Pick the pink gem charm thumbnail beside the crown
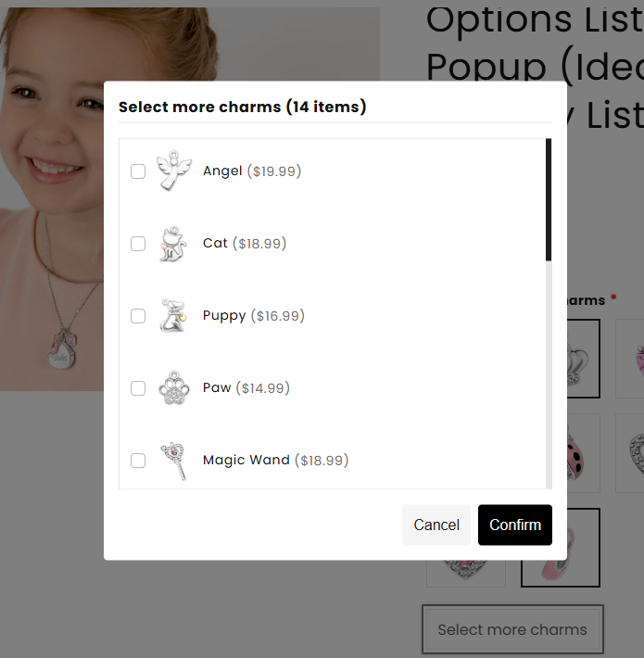 coord(631,359)
